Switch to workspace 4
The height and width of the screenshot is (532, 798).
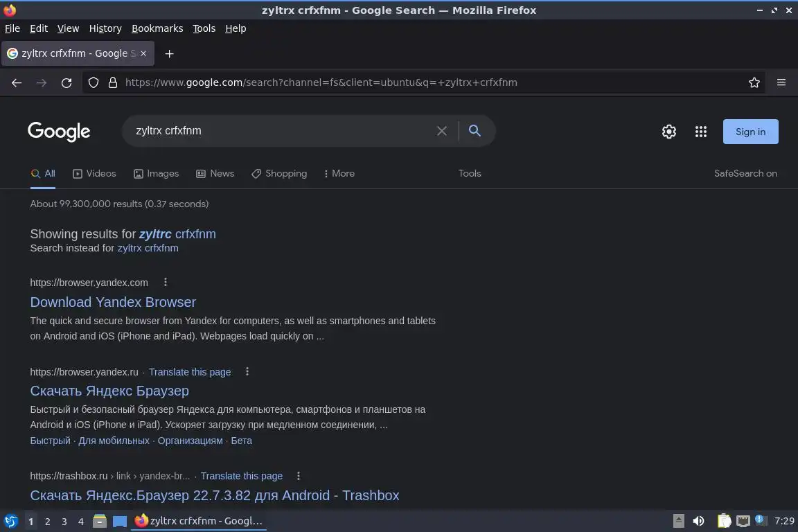coord(81,522)
